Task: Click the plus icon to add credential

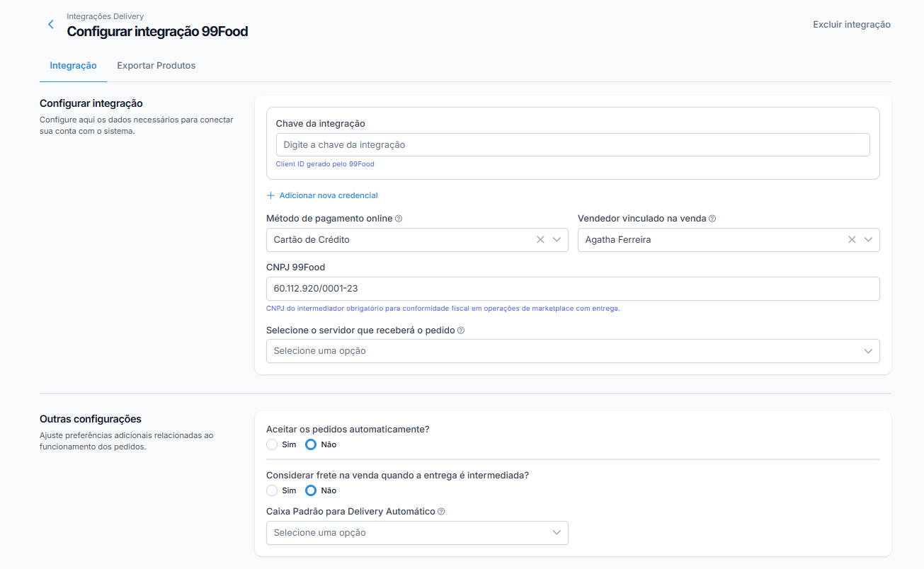Action: [x=270, y=195]
